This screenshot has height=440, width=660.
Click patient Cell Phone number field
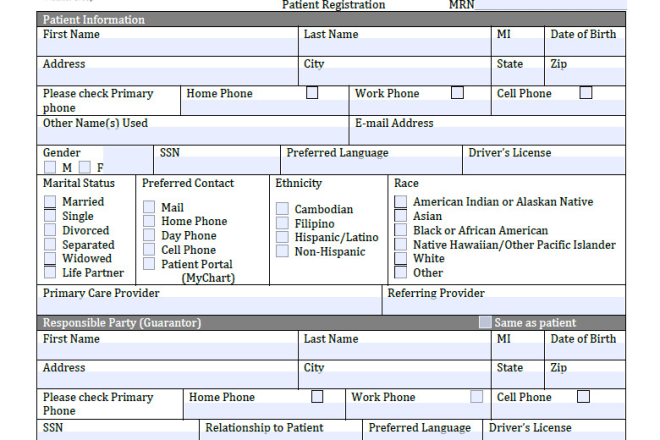pos(558,107)
